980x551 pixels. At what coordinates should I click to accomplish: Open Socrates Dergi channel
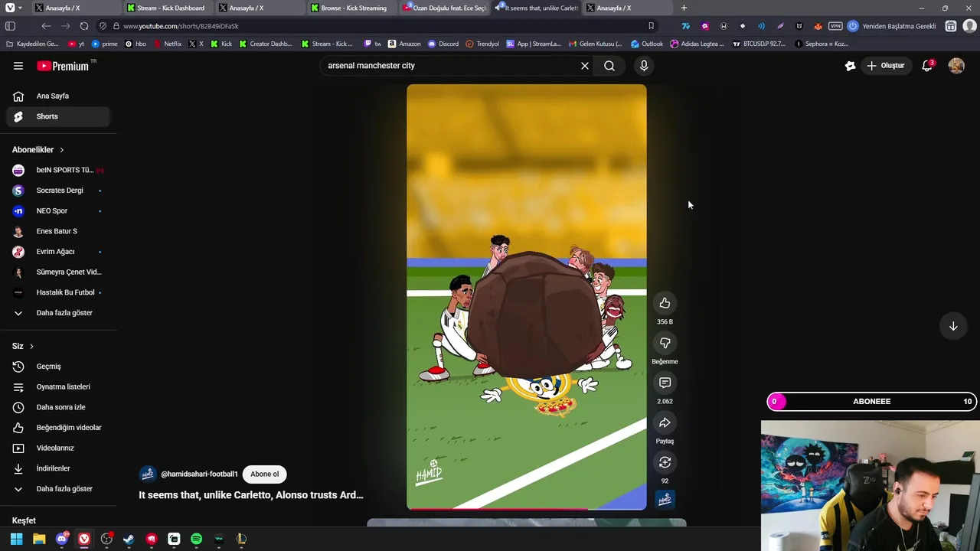pyautogui.click(x=58, y=191)
